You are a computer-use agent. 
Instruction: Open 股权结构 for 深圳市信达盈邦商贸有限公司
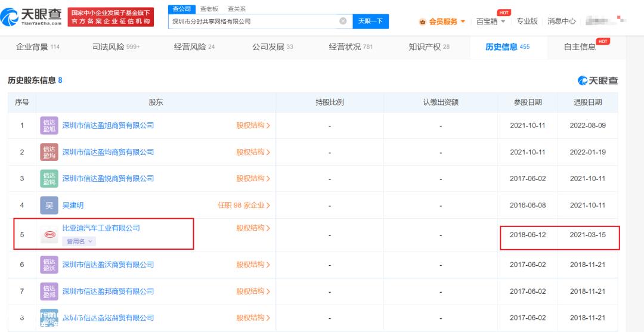coord(253,291)
